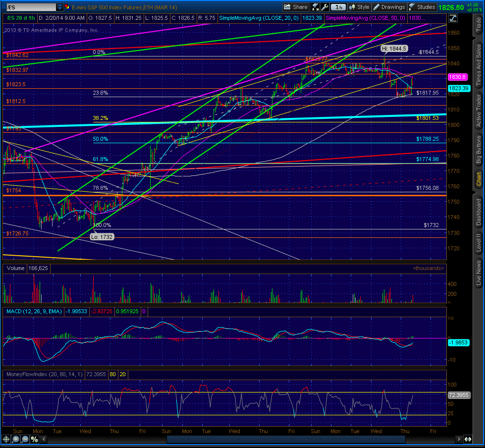Click the scroll right arrow below the chart
Viewport: 485px width, 448px height.
click(460, 439)
